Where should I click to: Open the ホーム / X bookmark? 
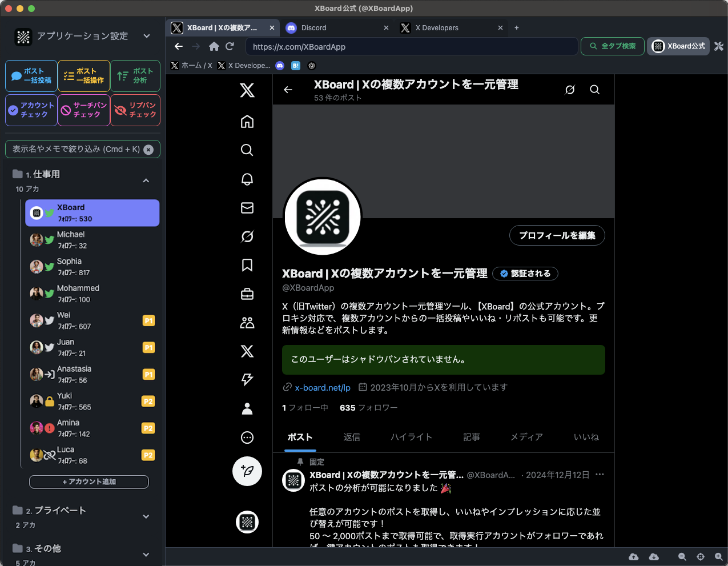pos(192,66)
